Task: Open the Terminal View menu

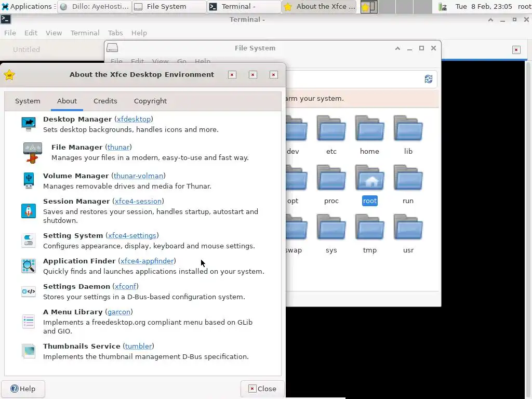Action: tap(54, 33)
